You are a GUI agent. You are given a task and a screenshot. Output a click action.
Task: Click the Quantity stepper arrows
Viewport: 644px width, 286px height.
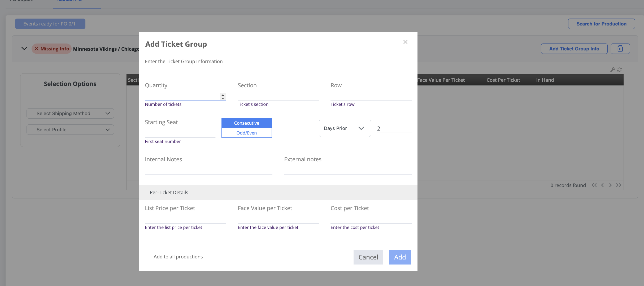223,97
